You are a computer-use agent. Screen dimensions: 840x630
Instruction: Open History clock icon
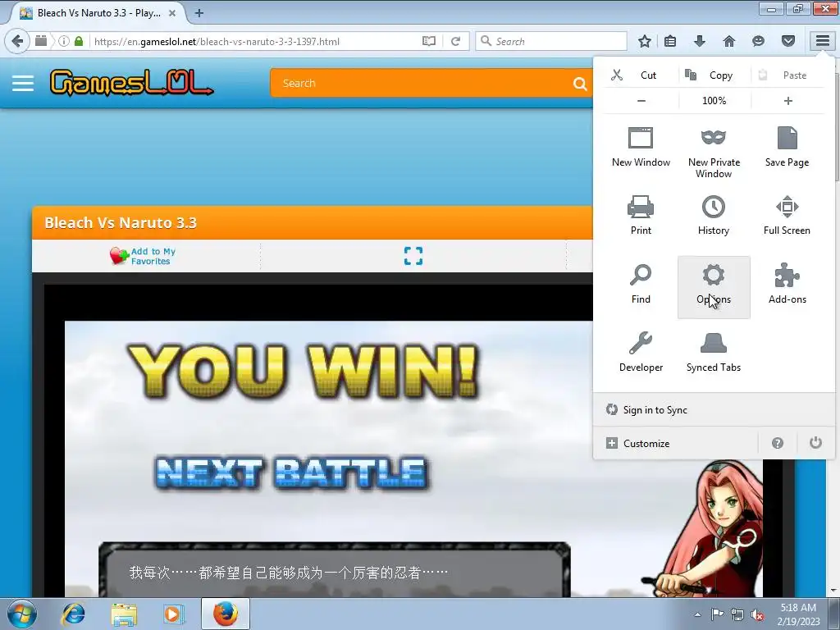714,216
